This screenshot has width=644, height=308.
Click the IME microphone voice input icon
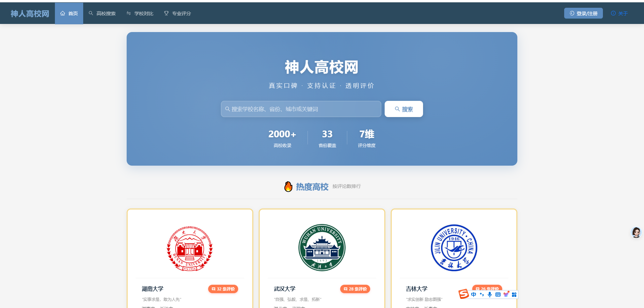point(490,295)
